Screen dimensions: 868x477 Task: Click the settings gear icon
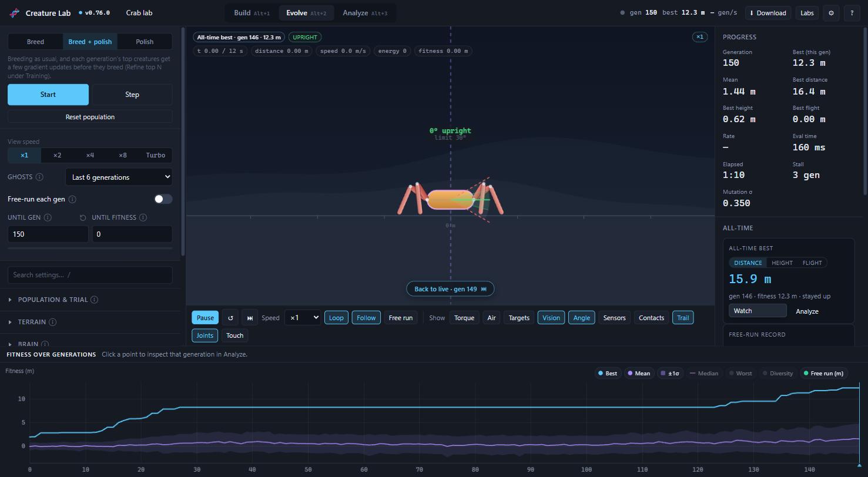(831, 13)
